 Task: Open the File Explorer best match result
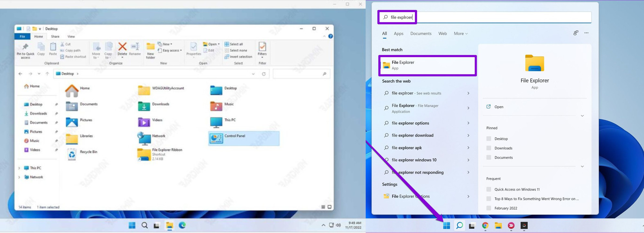coord(427,65)
